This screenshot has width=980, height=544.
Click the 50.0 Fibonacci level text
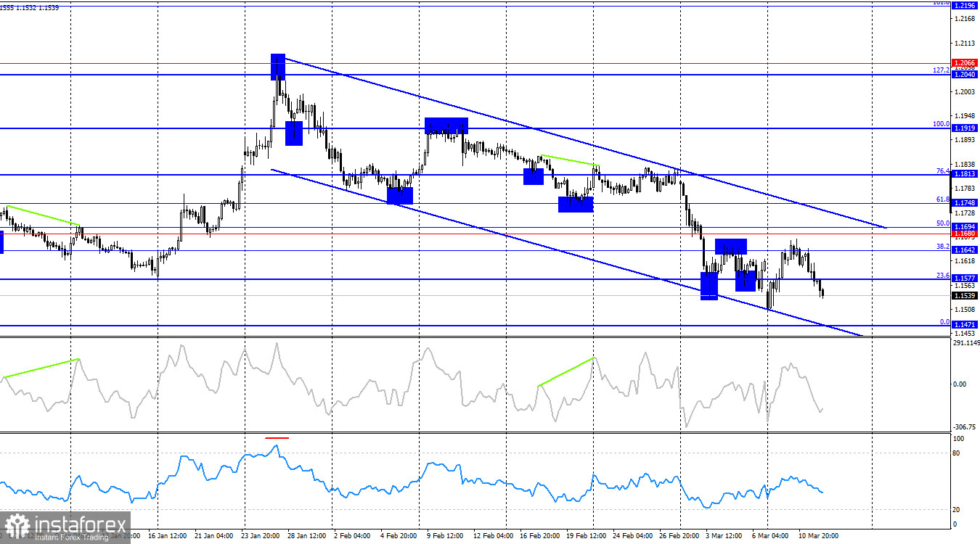click(943, 223)
